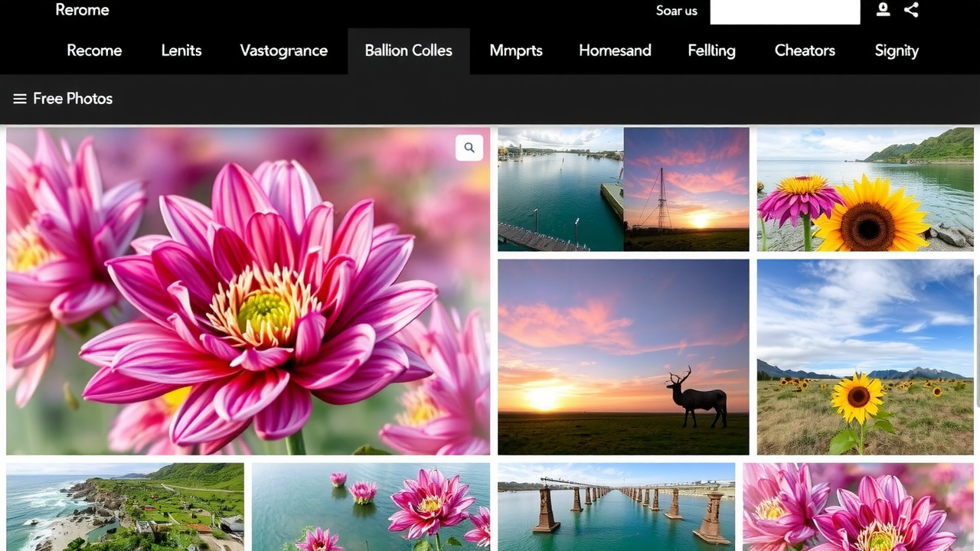The image size is (980, 551).
Task: Open the deer silhouette sunset photo
Action: coord(622,356)
